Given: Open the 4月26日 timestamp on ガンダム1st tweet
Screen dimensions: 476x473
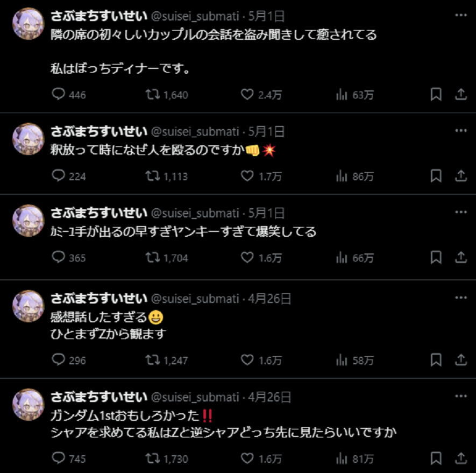Looking at the screenshot, I should pyautogui.click(x=269, y=397).
